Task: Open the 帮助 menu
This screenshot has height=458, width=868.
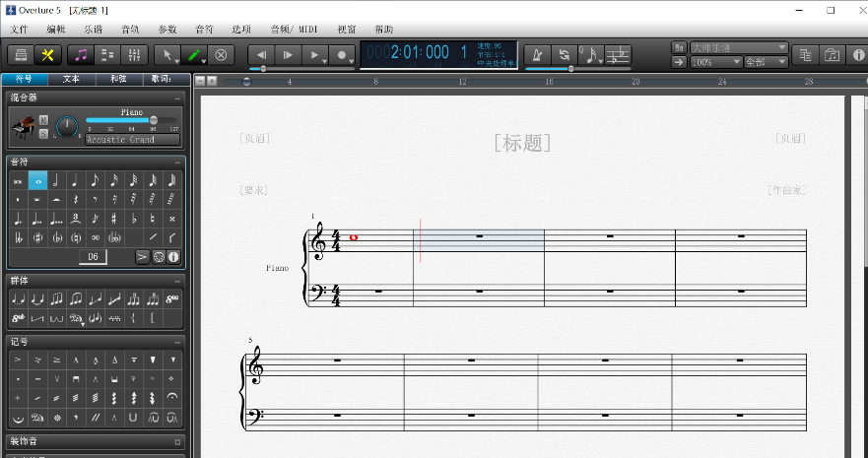Action: point(384,30)
